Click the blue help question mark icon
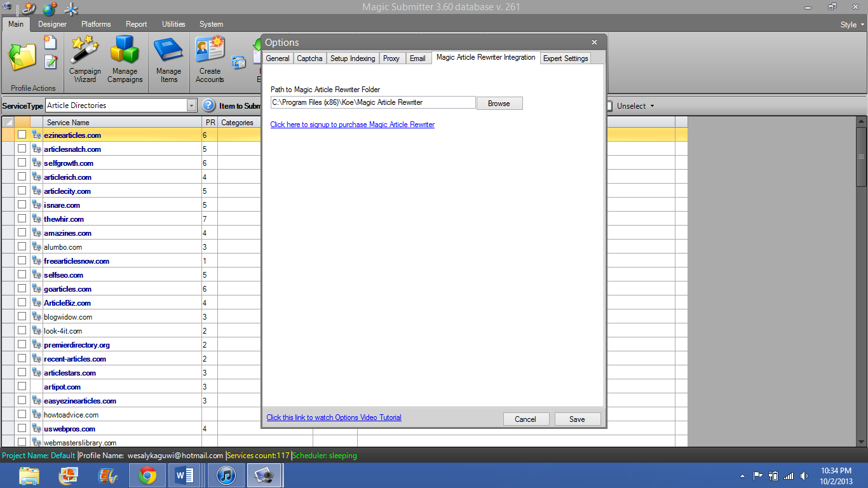 [x=208, y=105]
